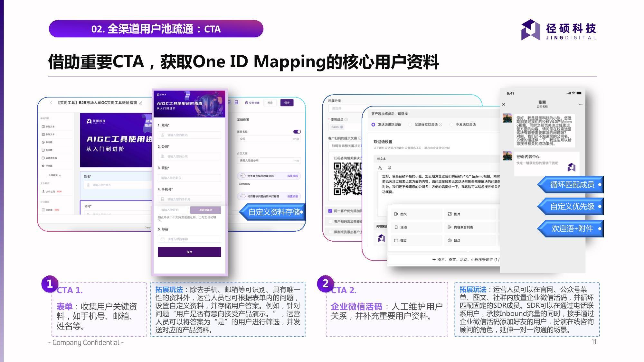Click the info icon beside 发送好友欢迎语
The height and width of the screenshot is (362, 644).
440,125
